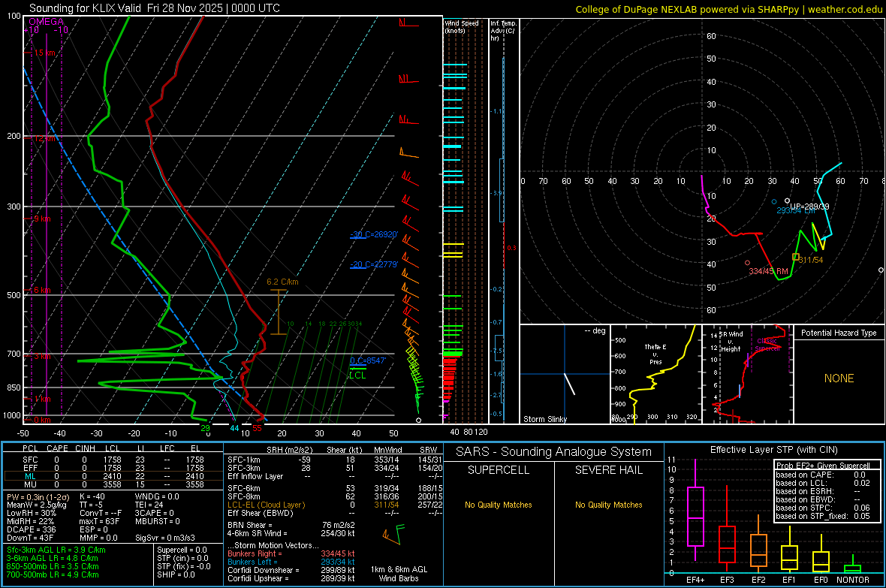
Task: Click the SHIP = 0.0 value
Action: (176, 574)
